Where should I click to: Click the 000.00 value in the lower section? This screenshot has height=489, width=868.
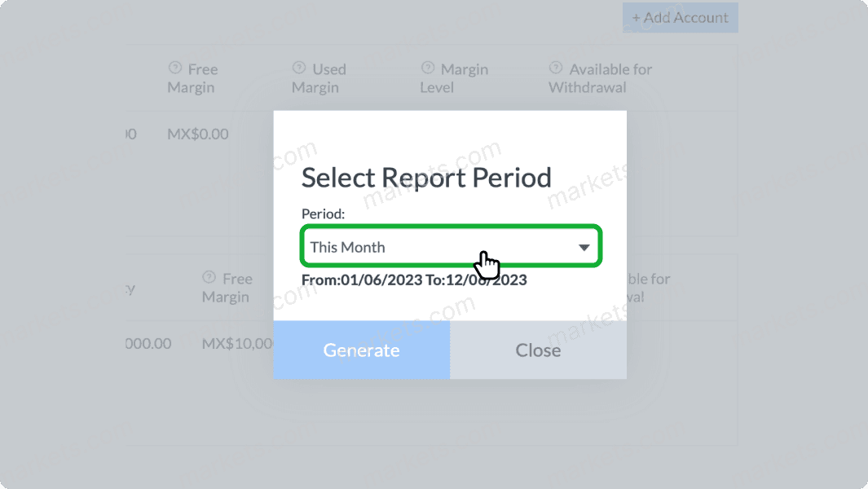pos(148,343)
